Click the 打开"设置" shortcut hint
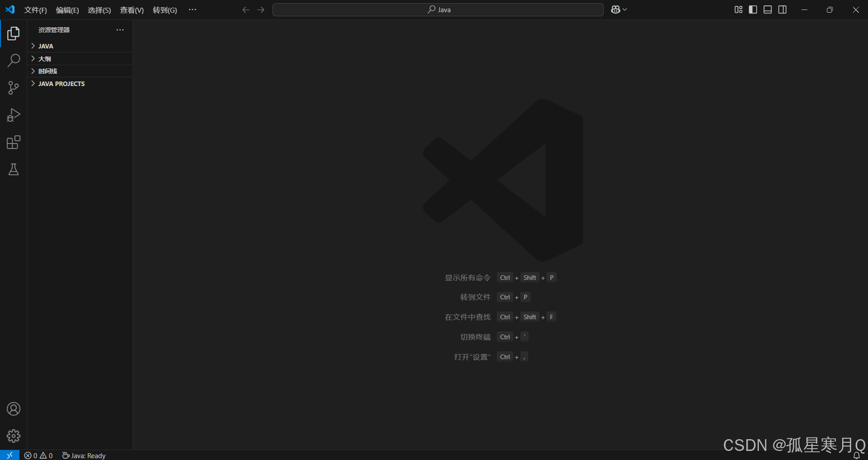The width and height of the screenshot is (868, 460). tap(472, 357)
